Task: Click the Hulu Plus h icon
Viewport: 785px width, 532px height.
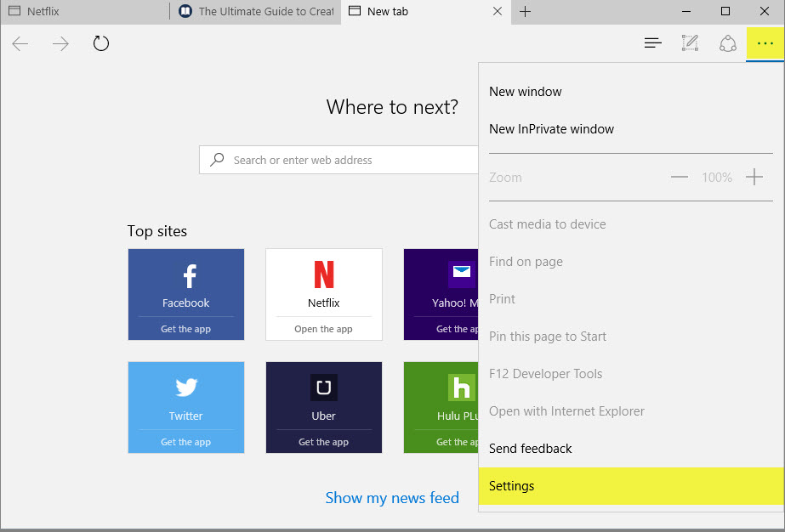Action: pyautogui.click(x=461, y=388)
